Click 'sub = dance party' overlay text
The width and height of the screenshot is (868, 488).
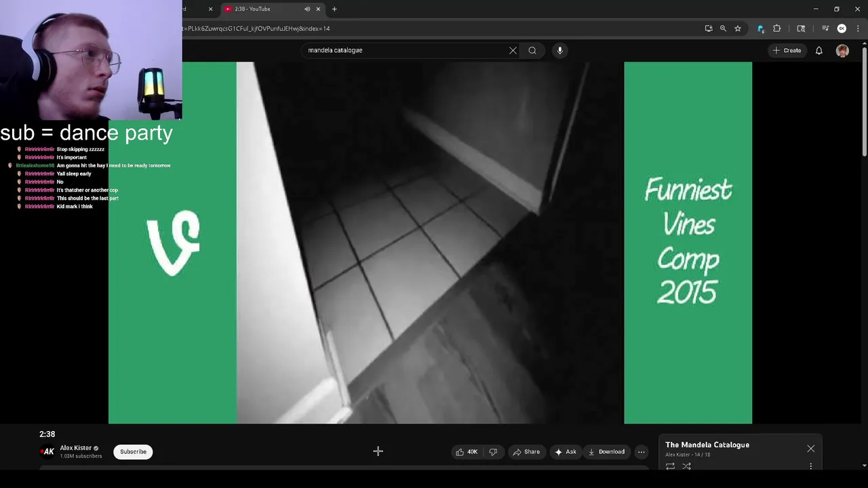pyautogui.click(x=86, y=132)
